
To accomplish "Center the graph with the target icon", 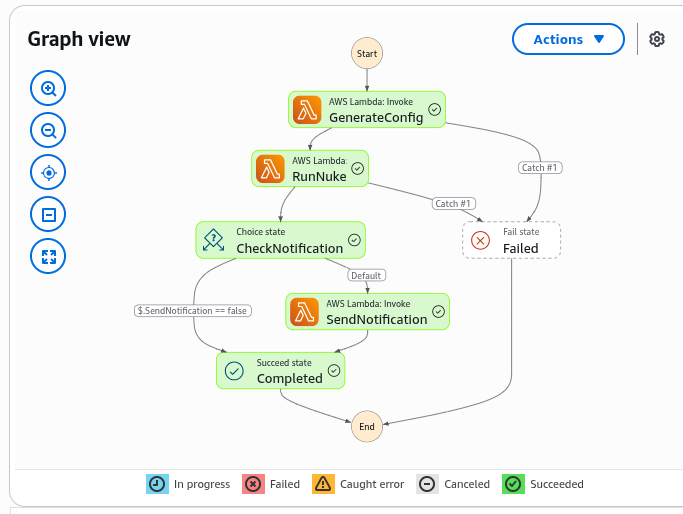I will pos(48,172).
